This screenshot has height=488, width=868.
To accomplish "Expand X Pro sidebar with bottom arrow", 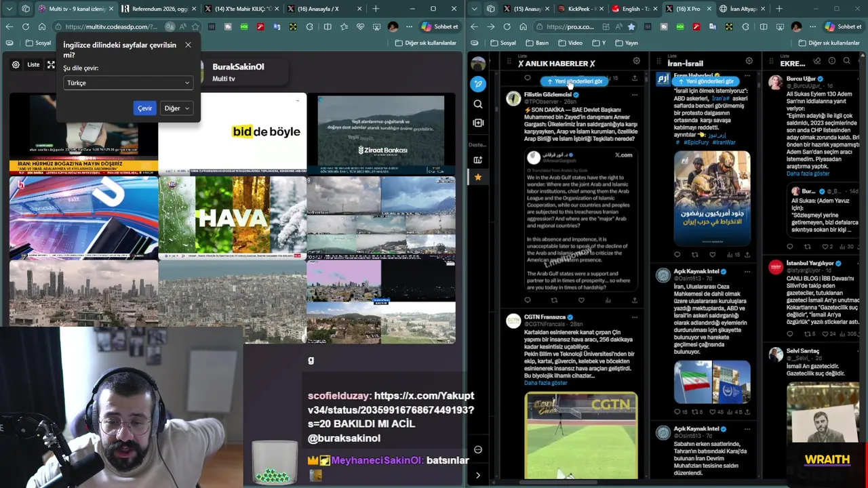I will click(x=478, y=475).
